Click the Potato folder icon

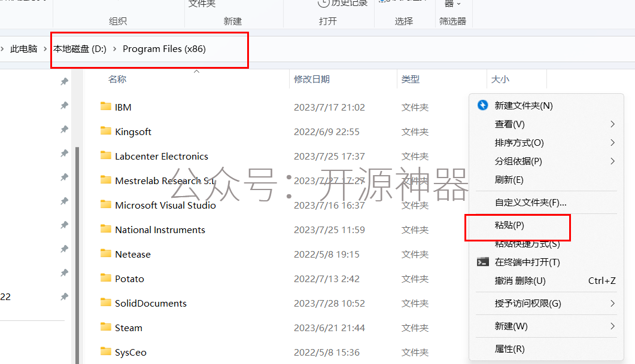coord(106,278)
